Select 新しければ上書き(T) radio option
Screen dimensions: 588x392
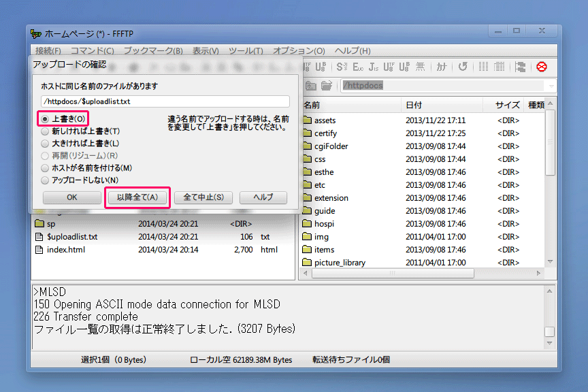click(x=46, y=131)
